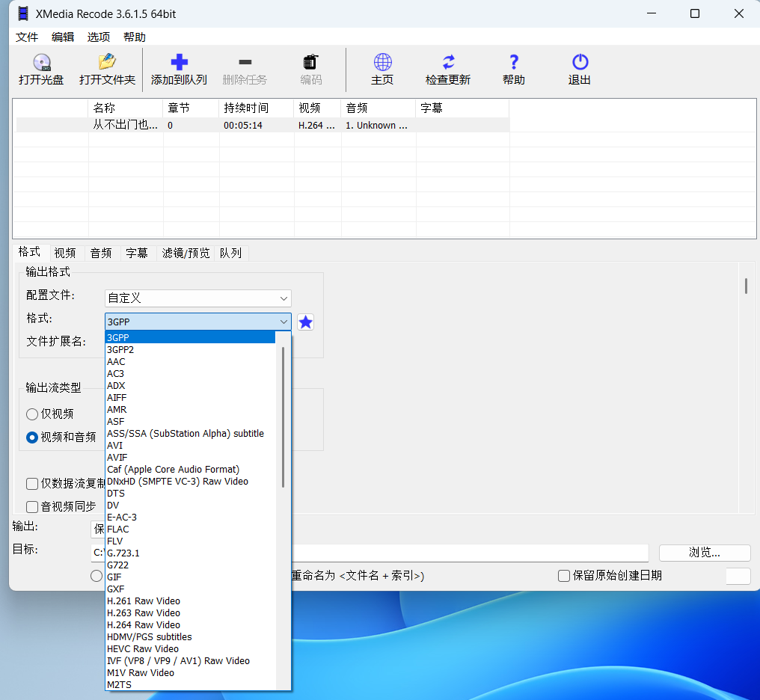Viewport: 760px width, 700px height.
Task: Choose AVIF from the format list
Action: pos(191,457)
